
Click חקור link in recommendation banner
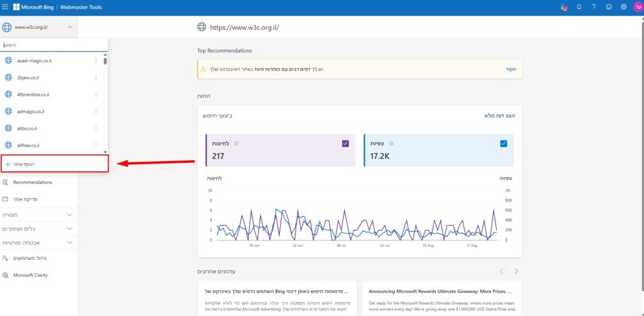coord(510,69)
